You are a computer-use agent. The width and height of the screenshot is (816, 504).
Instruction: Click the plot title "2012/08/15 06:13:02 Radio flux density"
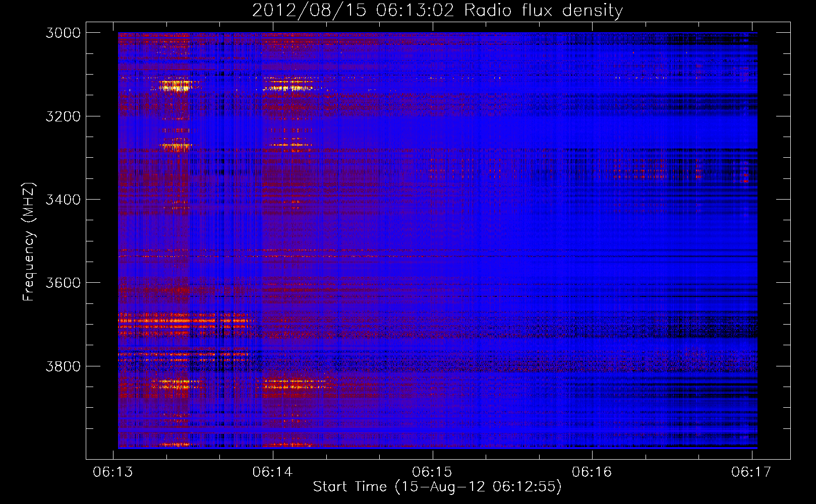pyautogui.click(x=437, y=11)
